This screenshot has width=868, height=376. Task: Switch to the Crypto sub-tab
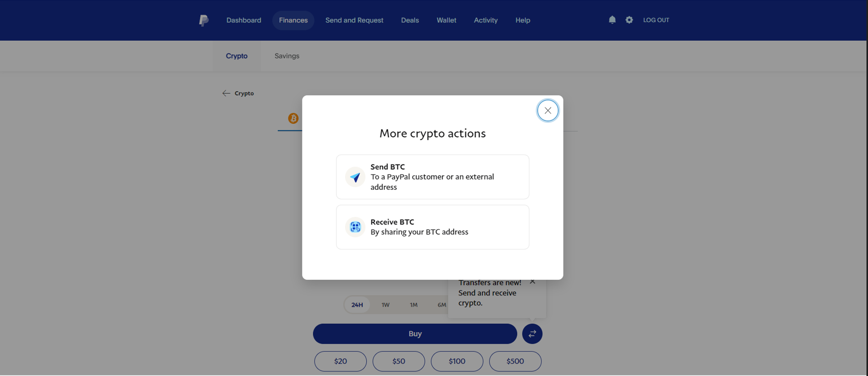tap(236, 56)
